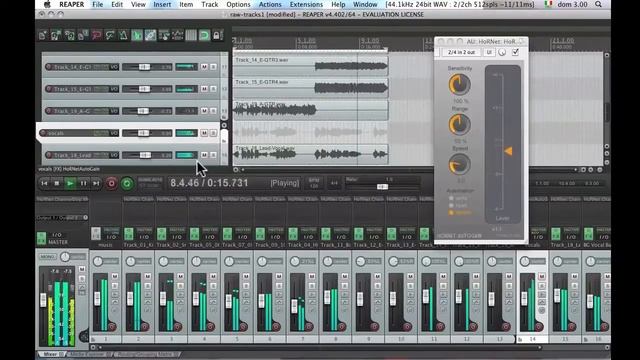Open the 4/4 time signature box
This screenshot has width=640, height=360.
[334, 183]
